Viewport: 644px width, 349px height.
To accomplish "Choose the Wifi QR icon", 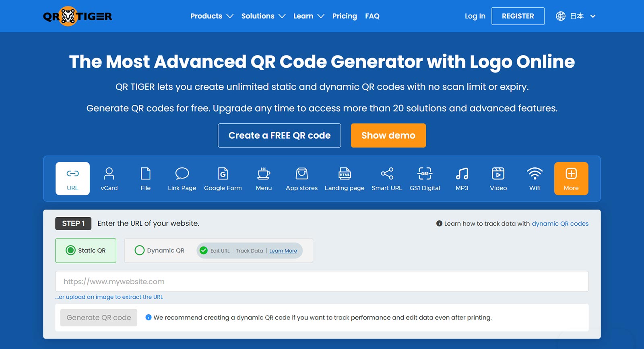I will (x=535, y=174).
